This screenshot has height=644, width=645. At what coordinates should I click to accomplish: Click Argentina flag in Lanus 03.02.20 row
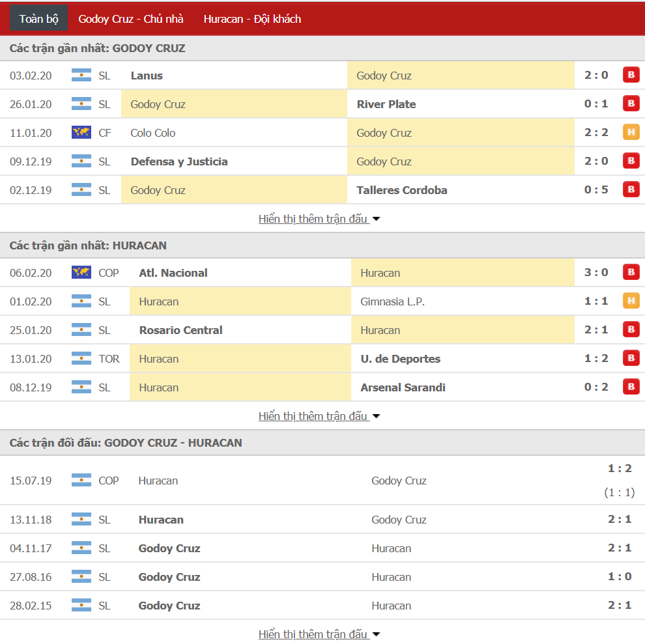coord(81,76)
